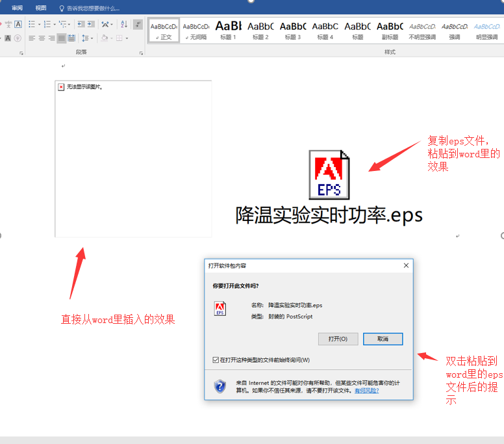The height and width of the screenshot is (444, 504).
Task: Click the blue shield help icon
Action: (x=220, y=386)
